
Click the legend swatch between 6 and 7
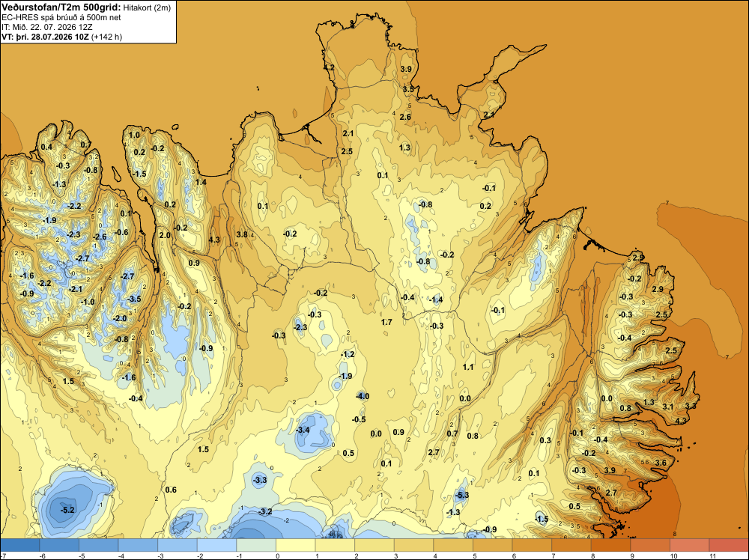532,545
